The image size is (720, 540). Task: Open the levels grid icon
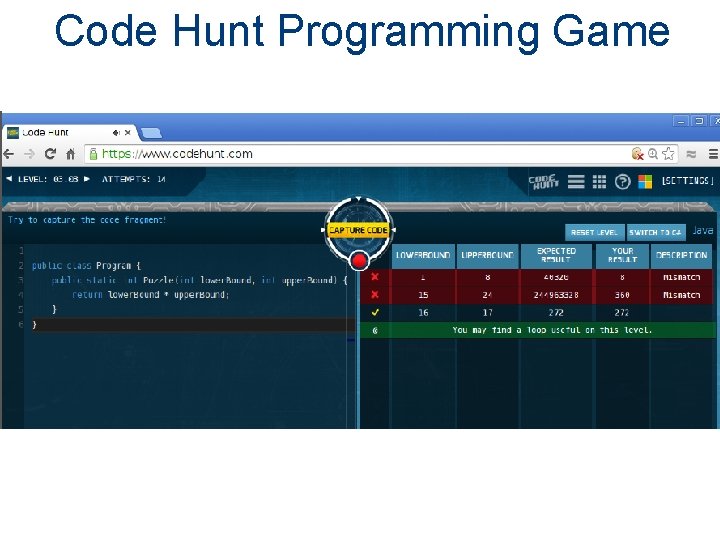pyautogui.click(x=599, y=182)
